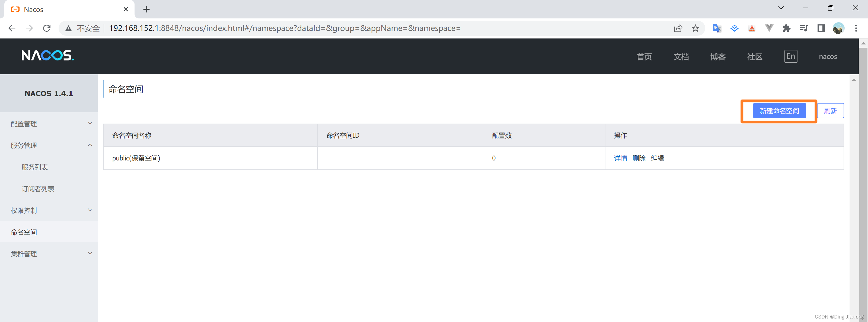
Task: Expand the 集群管理 sidebar menu
Action: 49,253
